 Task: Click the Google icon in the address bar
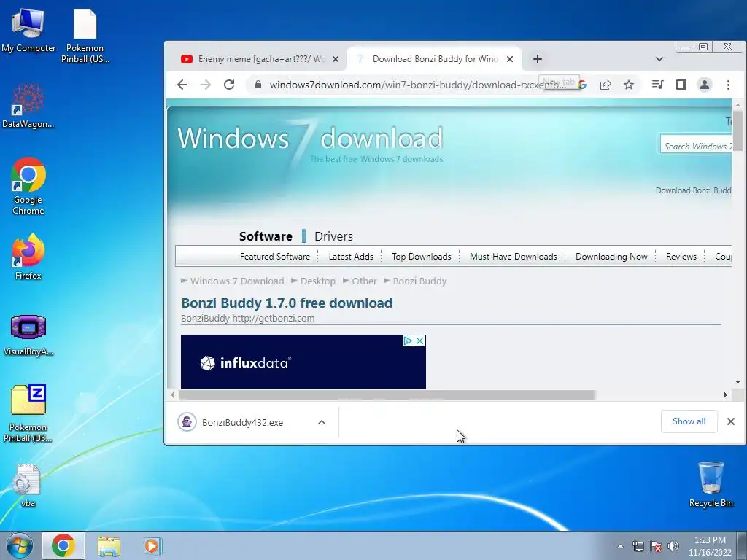click(x=582, y=85)
